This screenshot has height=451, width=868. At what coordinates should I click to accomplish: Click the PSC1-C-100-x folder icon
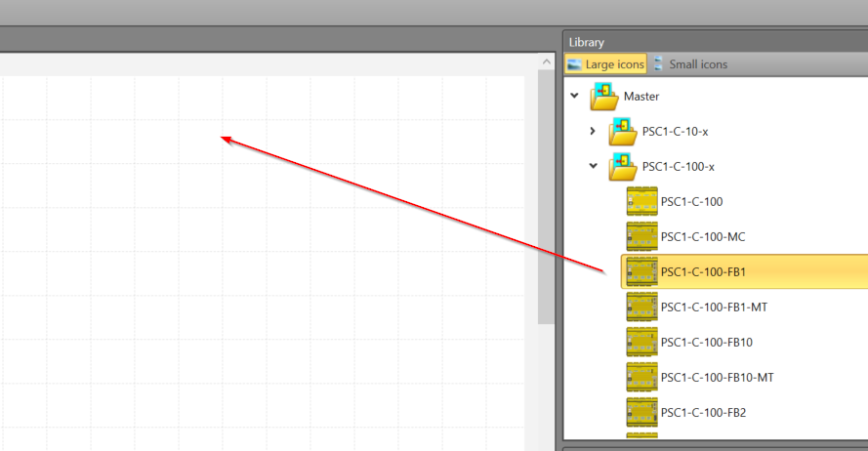623,167
